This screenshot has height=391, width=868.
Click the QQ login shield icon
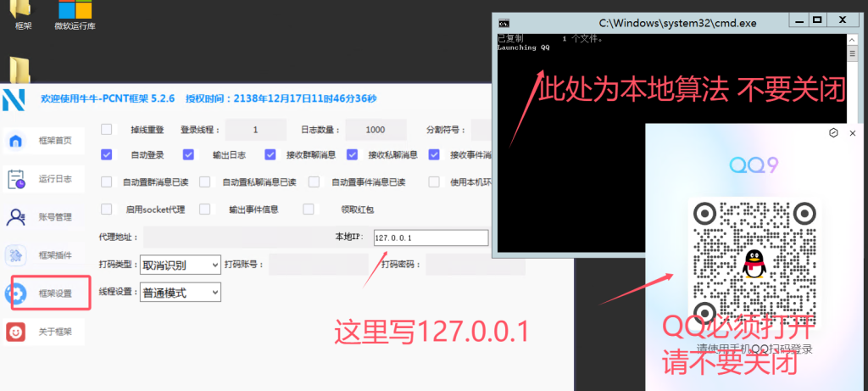point(834,133)
